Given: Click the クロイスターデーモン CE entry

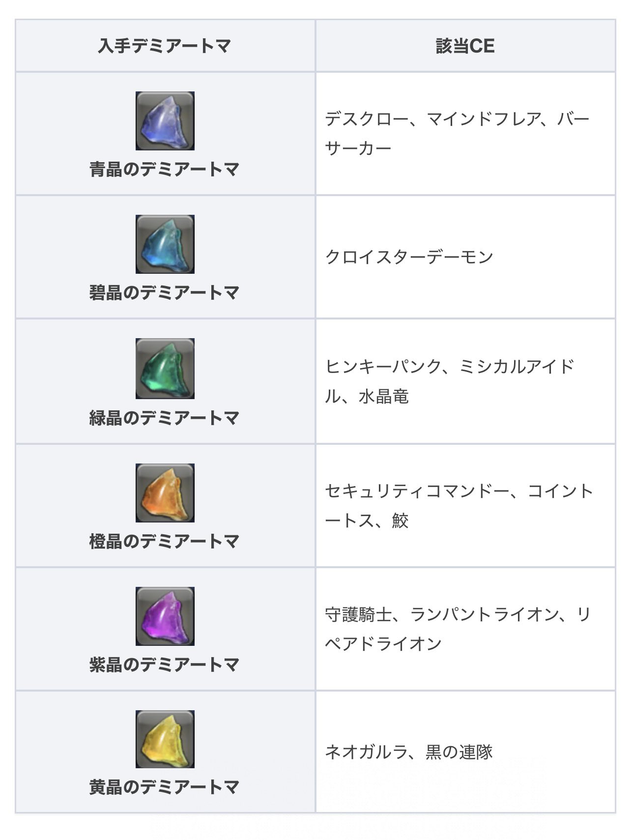Looking at the screenshot, I should [x=409, y=257].
